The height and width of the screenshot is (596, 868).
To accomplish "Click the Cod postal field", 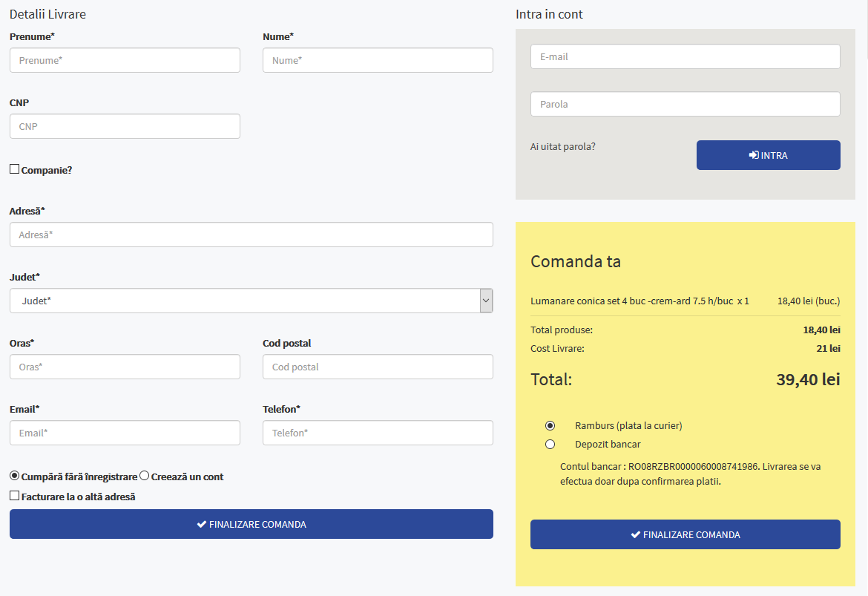I will [378, 367].
